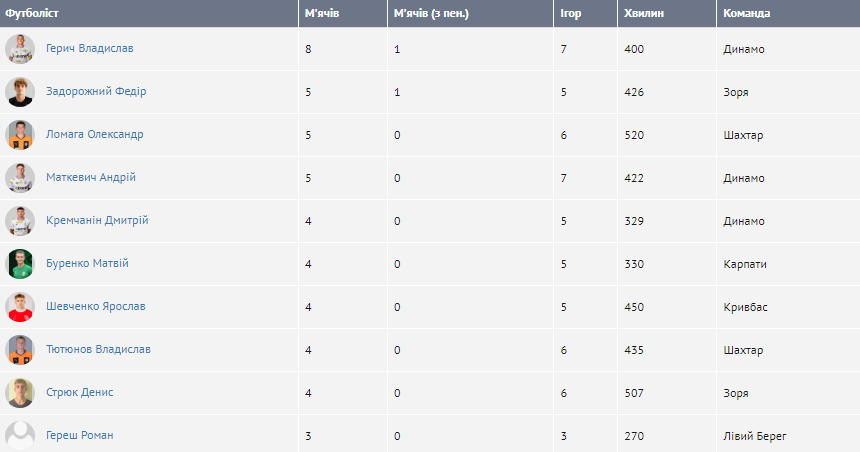Image resolution: width=860 pixels, height=452 pixels.
Task: Sort table by Ігор column header
Action: (570, 13)
